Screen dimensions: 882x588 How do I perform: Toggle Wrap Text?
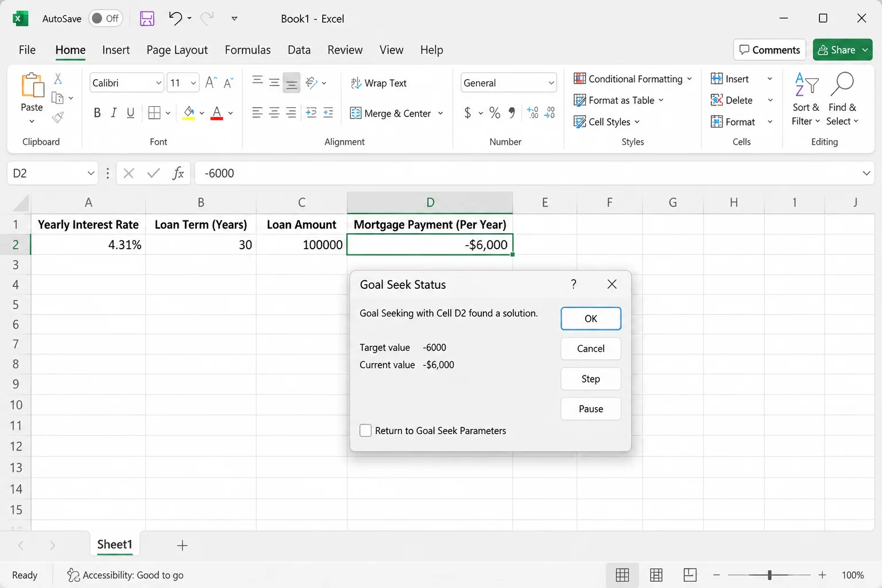pos(379,83)
